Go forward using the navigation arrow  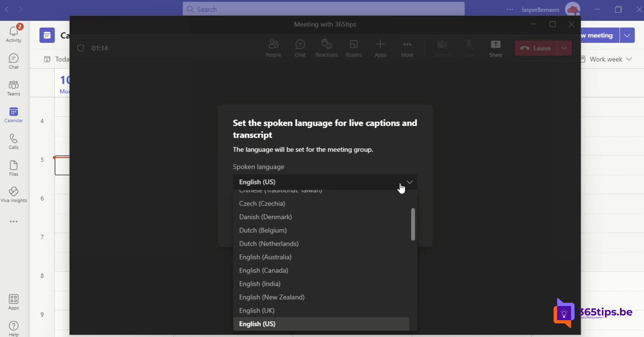[x=21, y=9]
